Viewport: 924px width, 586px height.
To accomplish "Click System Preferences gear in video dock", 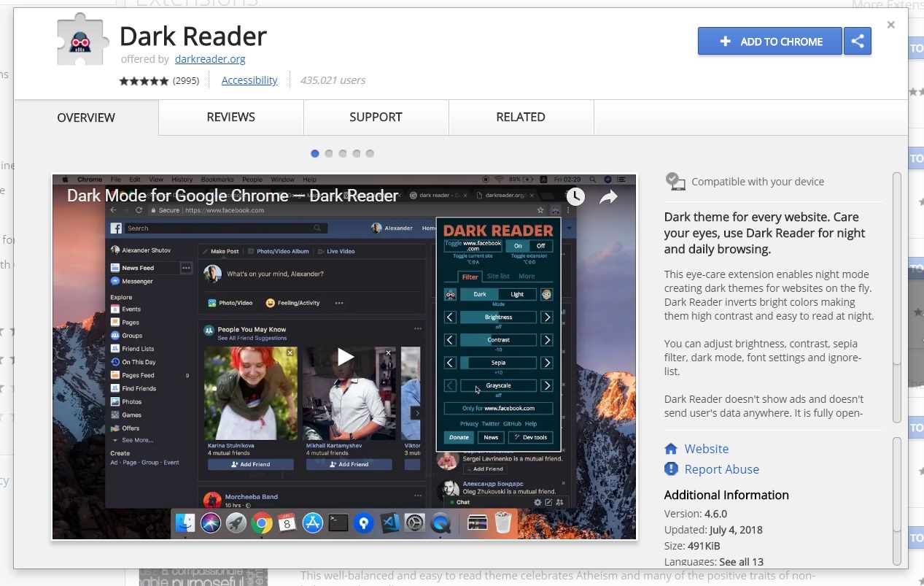I will pyautogui.click(x=415, y=523).
